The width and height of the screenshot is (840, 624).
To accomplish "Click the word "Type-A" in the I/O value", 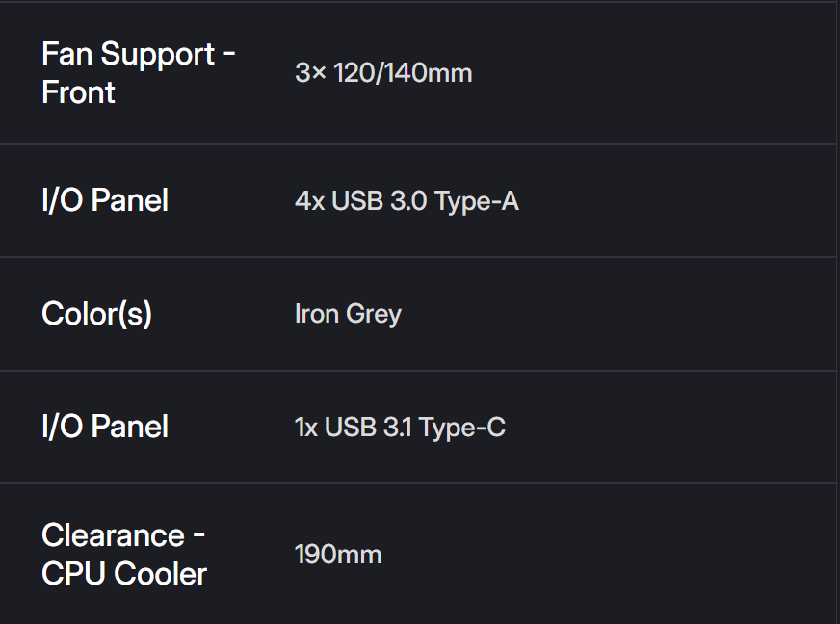I will [x=477, y=201].
